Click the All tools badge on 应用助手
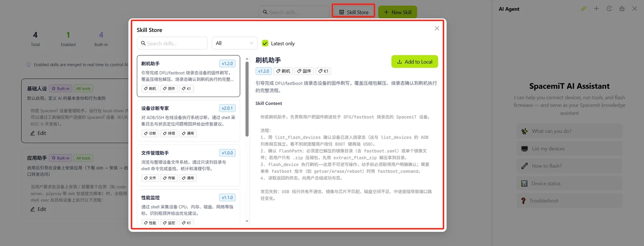This screenshot has height=246, width=644. click(x=83, y=158)
